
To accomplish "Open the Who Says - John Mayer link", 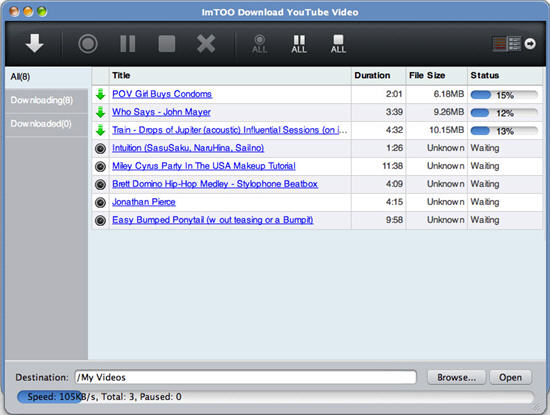I will point(161,112).
